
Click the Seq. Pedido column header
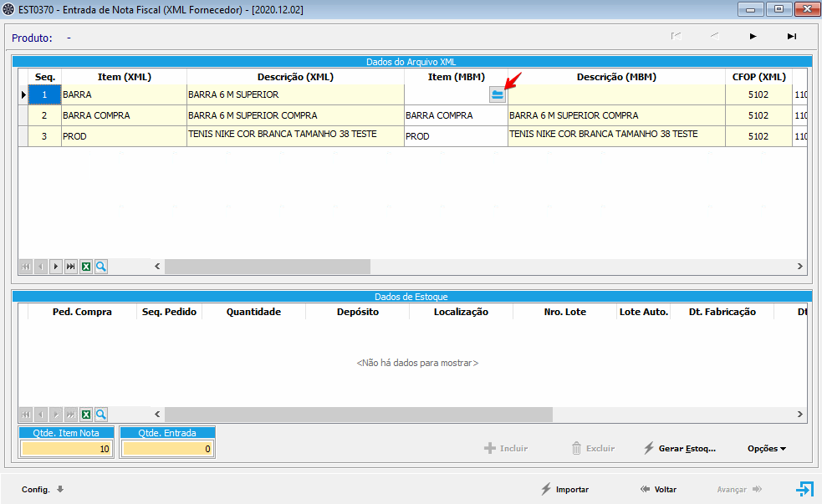(x=169, y=312)
